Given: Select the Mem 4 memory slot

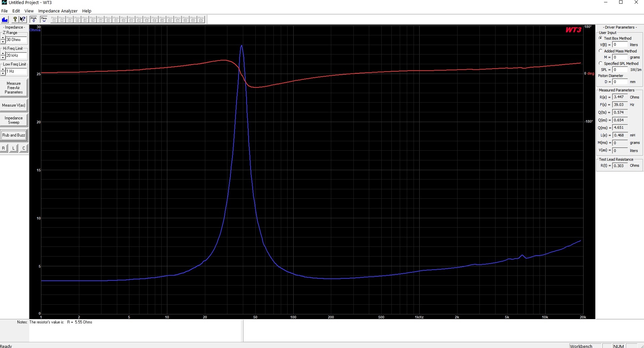Looking at the screenshot, I should coord(77,19).
